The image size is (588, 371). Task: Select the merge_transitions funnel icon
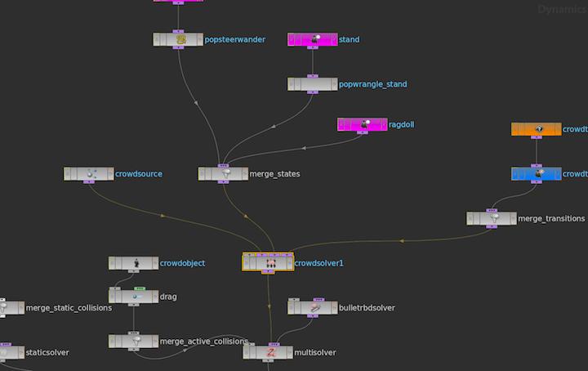coord(492,219)
